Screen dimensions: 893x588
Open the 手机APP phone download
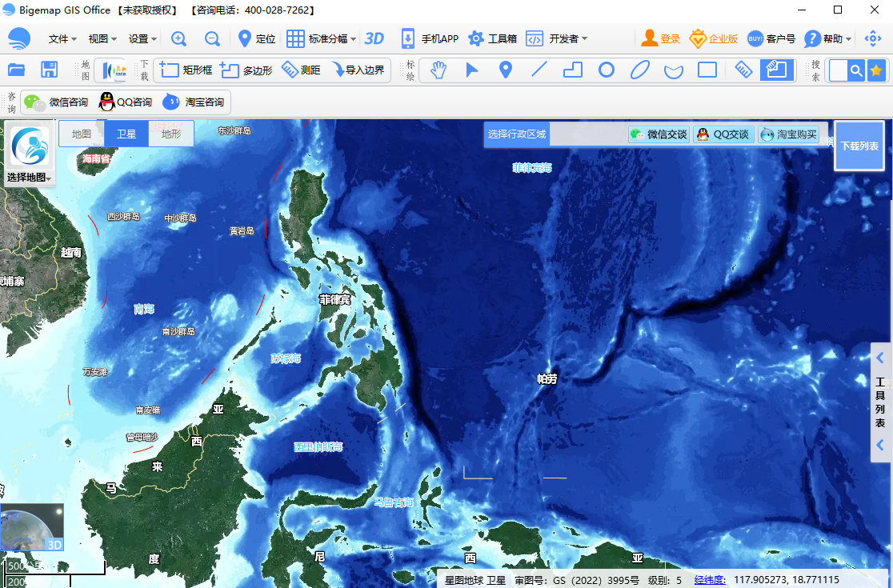pos(430,38)
